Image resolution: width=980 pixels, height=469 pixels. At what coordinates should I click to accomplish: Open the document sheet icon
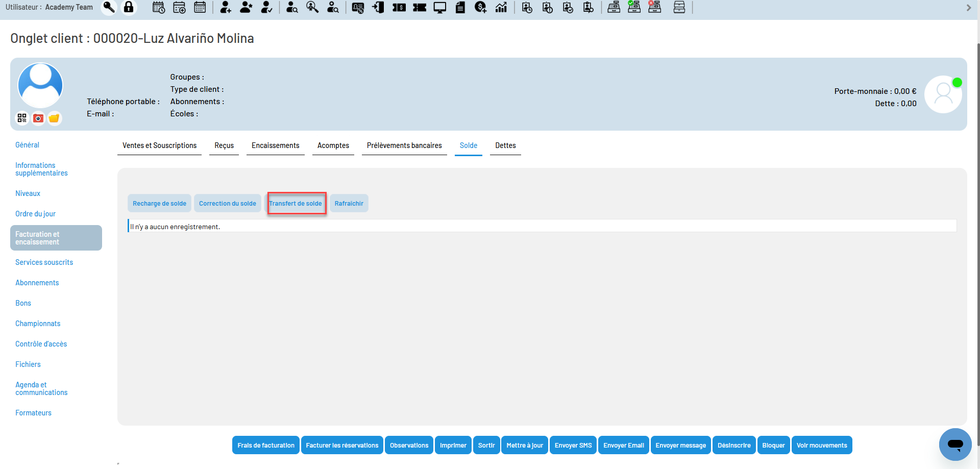click(x=460, y=7)
